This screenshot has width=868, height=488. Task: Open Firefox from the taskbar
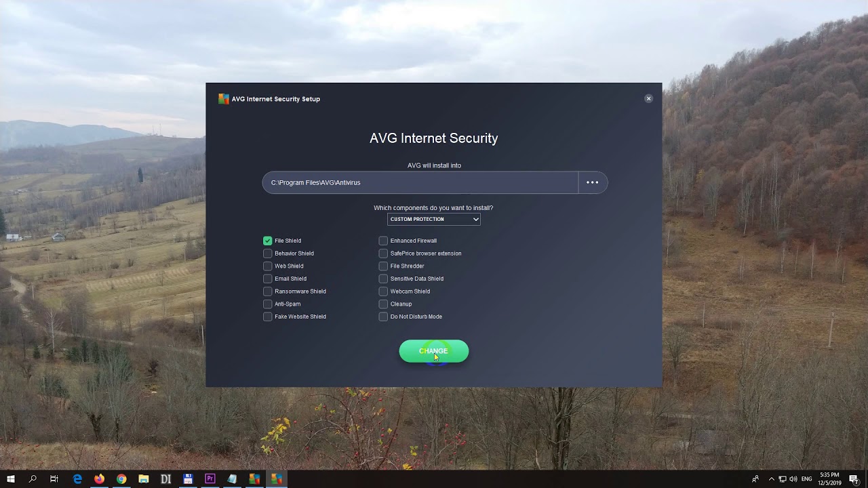100,479
